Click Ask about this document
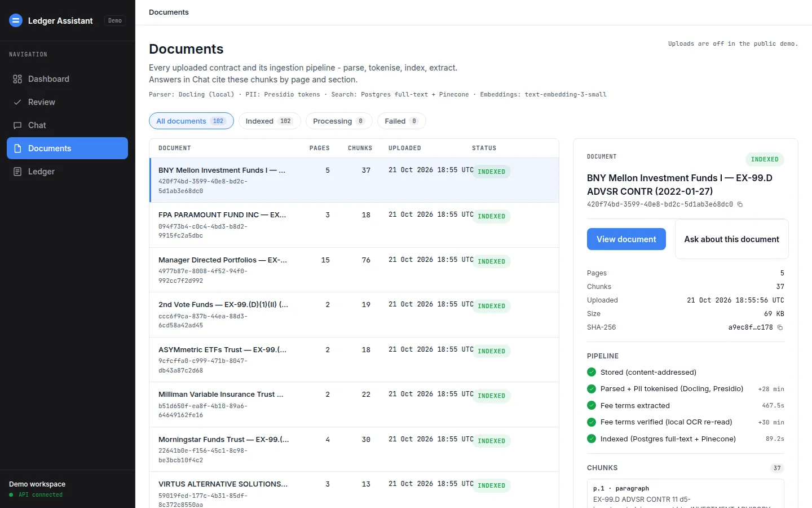Screen dimensions: 812x508 732,239
